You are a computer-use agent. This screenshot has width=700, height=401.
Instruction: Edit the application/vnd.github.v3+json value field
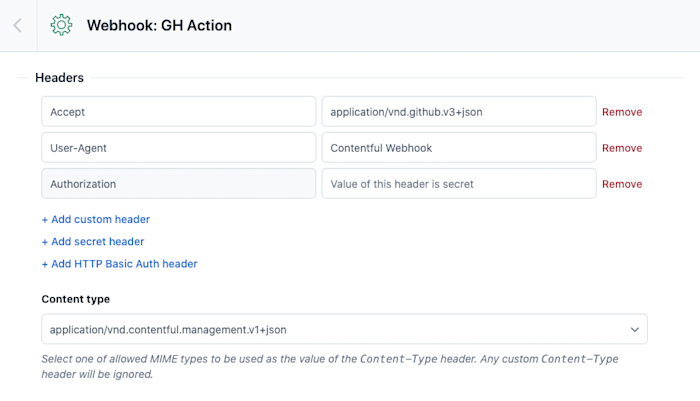tap(459, 112)
